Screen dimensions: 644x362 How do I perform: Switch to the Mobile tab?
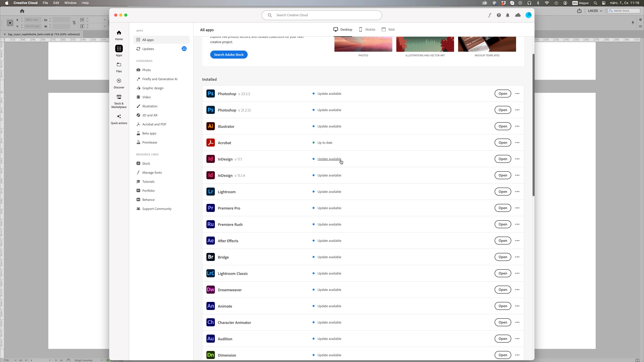pyautogui.click(x=367, y=30)
